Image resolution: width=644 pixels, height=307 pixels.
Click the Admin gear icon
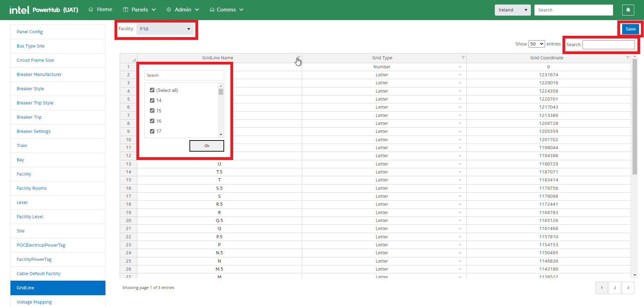(169, 10)
